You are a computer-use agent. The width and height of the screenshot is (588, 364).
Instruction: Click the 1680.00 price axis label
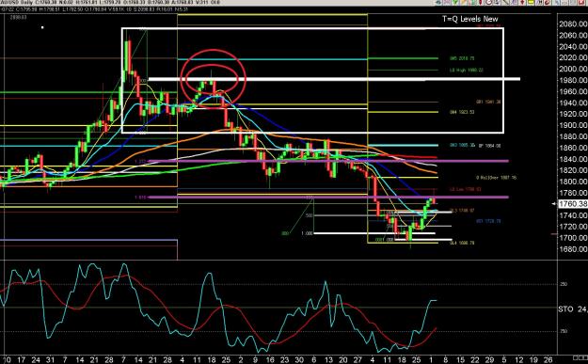click(x=573, y=249)
